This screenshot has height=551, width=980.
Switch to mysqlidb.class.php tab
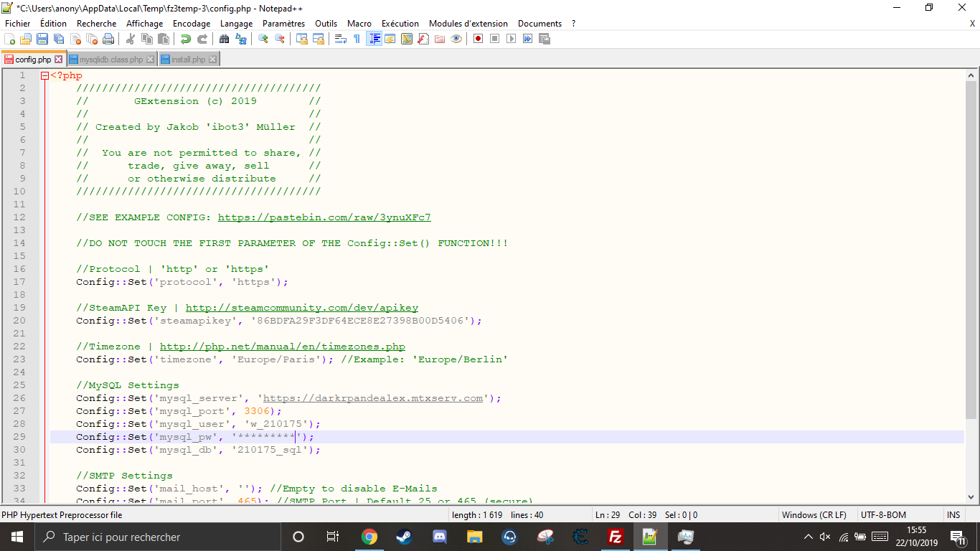tap(110, 60)
